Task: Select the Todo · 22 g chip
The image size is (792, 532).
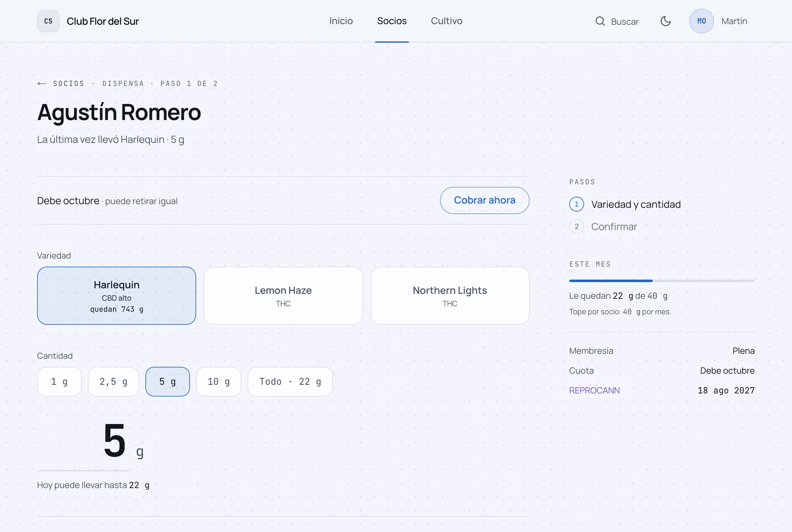Action: [290, 382]
